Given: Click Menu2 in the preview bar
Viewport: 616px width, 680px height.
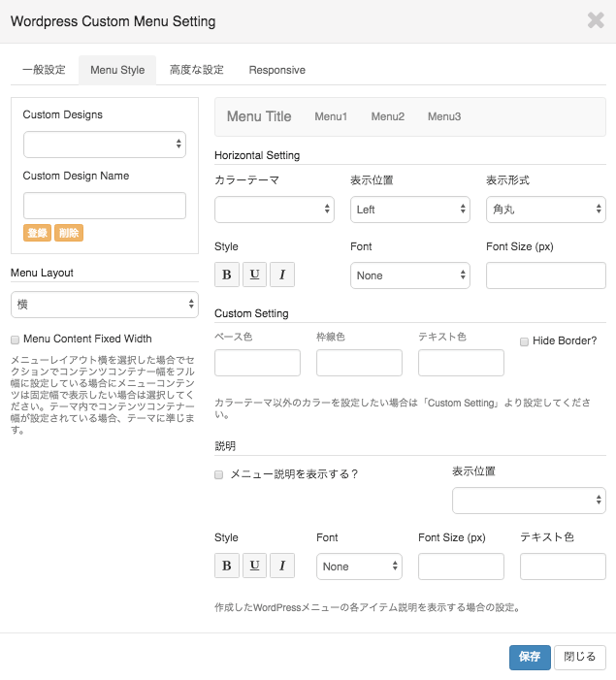Looking at the screenshot, I should tap(388, 116).
